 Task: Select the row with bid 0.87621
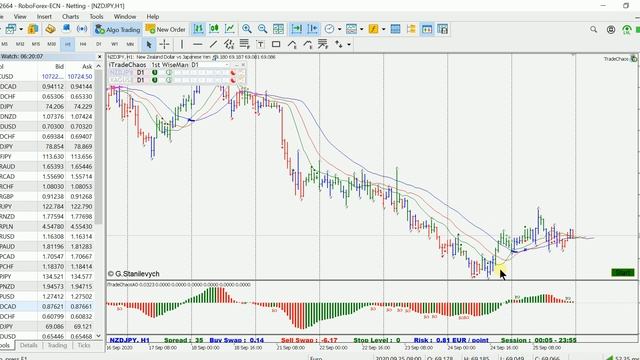pos(47,307)
